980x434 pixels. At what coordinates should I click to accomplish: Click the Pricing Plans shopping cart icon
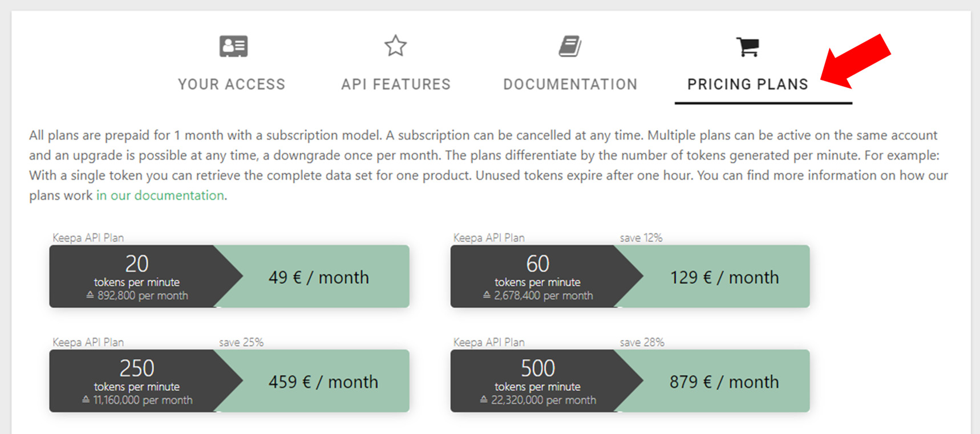pyautogui.click(x=747, y=46)
